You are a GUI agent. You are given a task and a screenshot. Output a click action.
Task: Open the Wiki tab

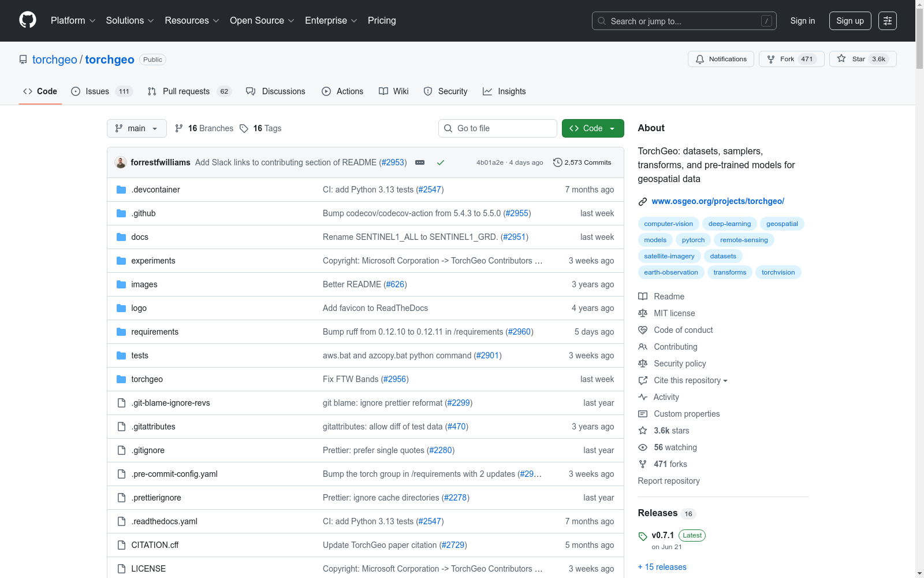point(394,91)
